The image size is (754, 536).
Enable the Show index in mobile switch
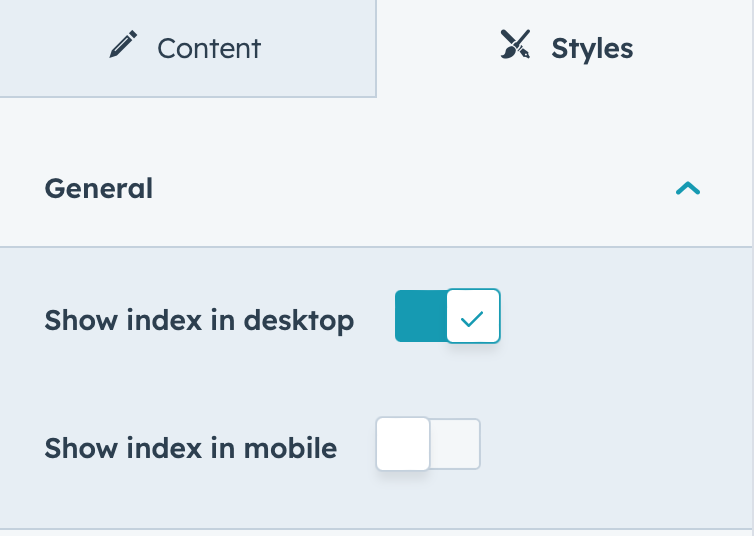click(428, 444)
